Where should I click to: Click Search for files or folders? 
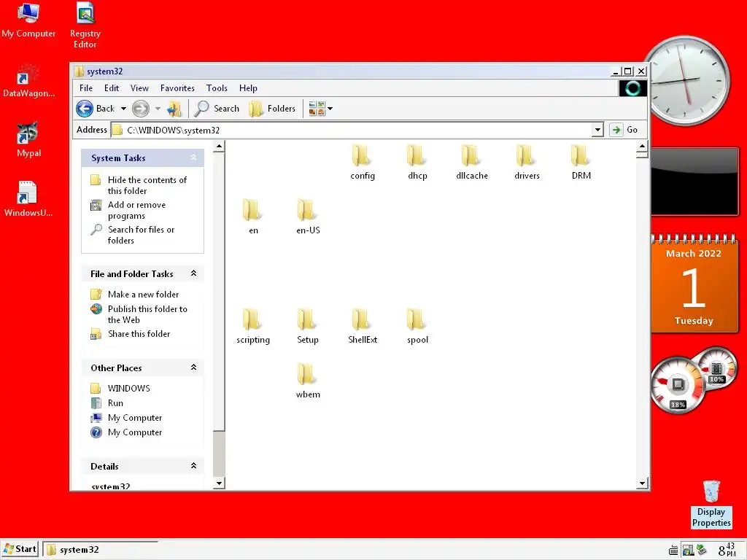[x=141, y=235]
